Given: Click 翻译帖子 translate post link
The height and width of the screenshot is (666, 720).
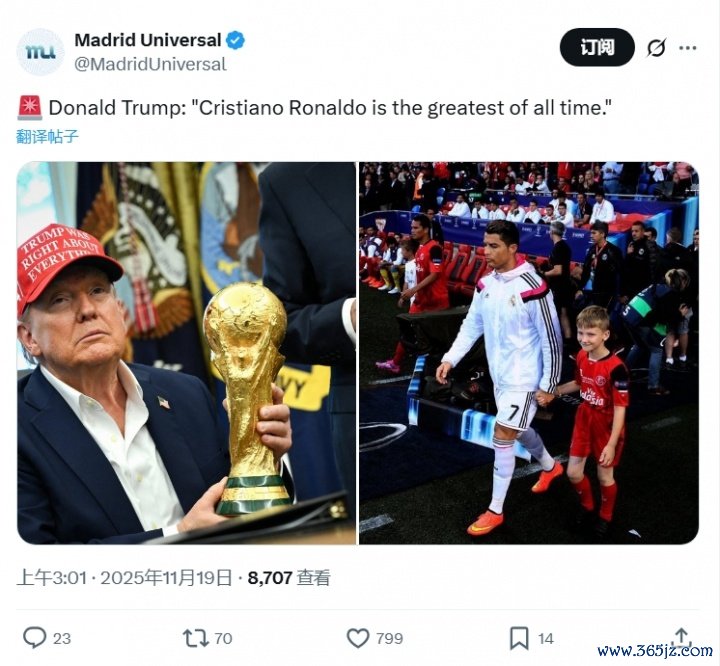Looking at the screenshot, I should point(47,136).
